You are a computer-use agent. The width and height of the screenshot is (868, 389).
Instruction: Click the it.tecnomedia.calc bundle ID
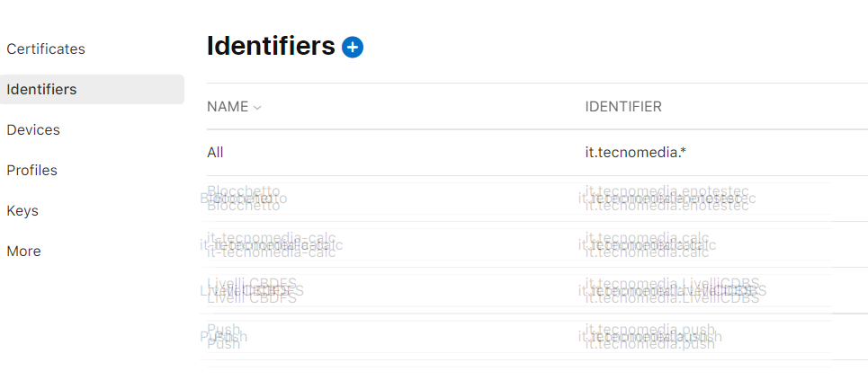(x=648, y=244)
